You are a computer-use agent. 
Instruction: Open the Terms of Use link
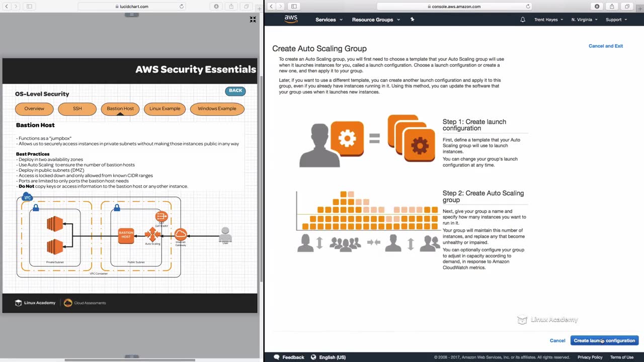click(x=622, y=357)
